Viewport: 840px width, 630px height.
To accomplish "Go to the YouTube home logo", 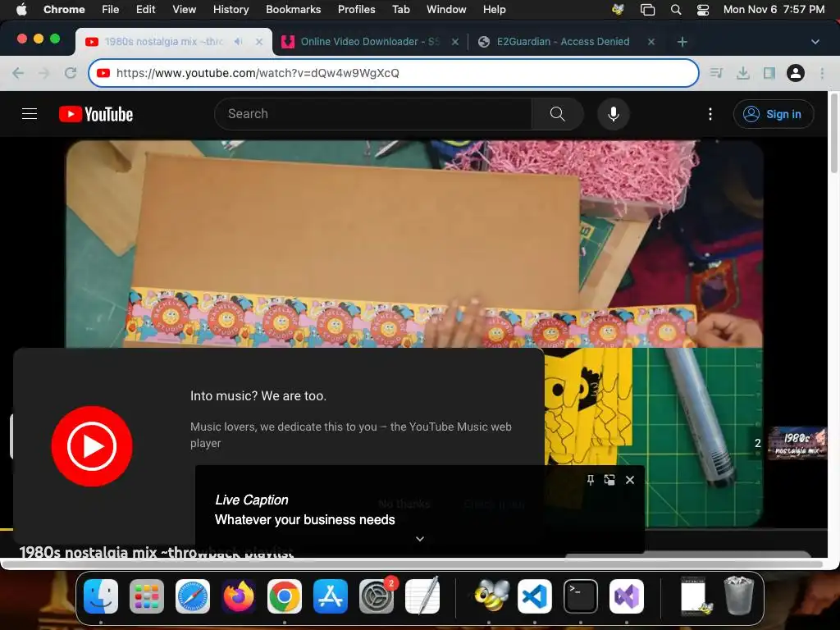I will pos(96,114).
